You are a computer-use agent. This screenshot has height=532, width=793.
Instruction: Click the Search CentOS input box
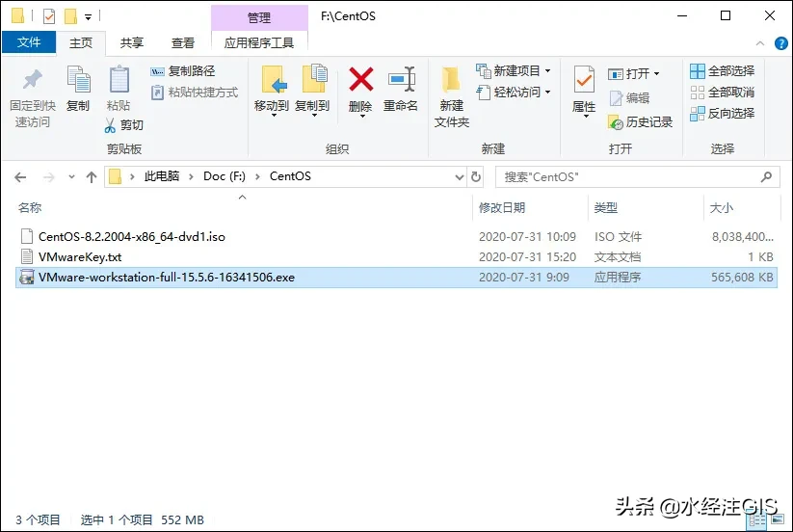click(x=637, y=177)
